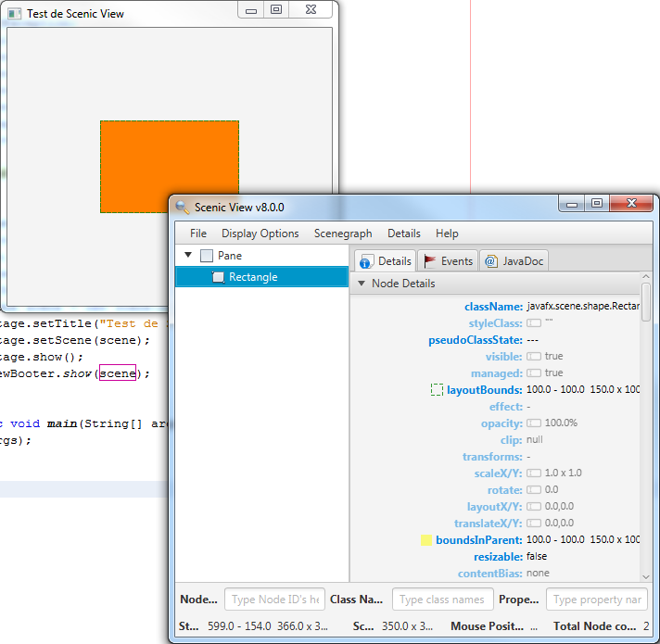
Task: Click the blue info icon on Details tab
Action: coord(366,262)
